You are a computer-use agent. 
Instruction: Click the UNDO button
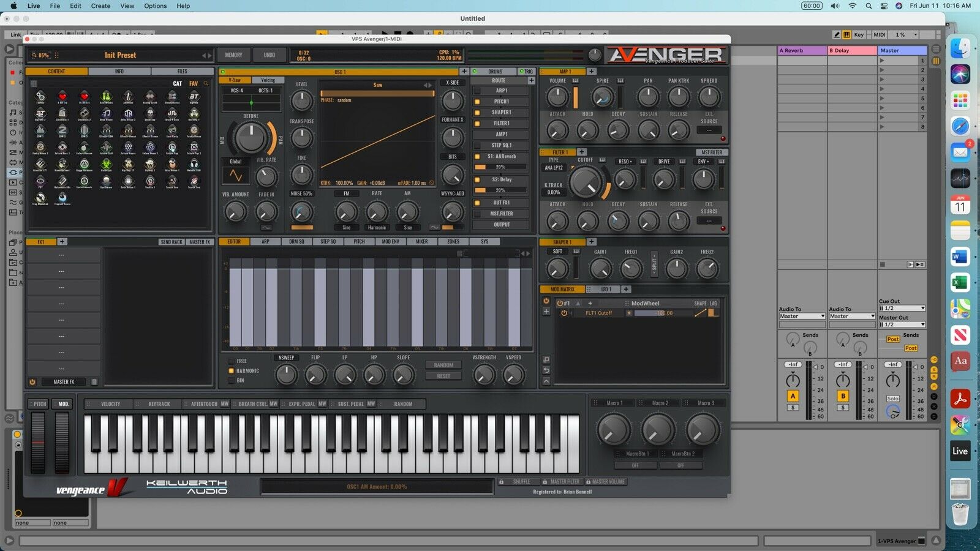click(x=269, y=55)
